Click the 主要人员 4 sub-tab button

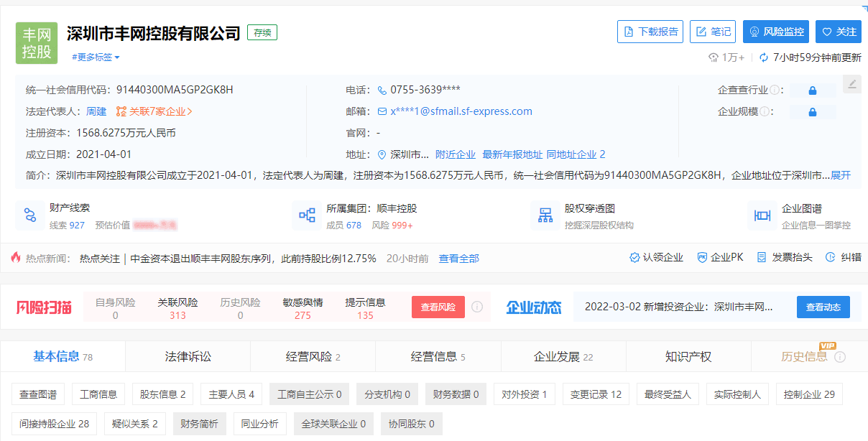pyautogui.click(x=231, y=394)
